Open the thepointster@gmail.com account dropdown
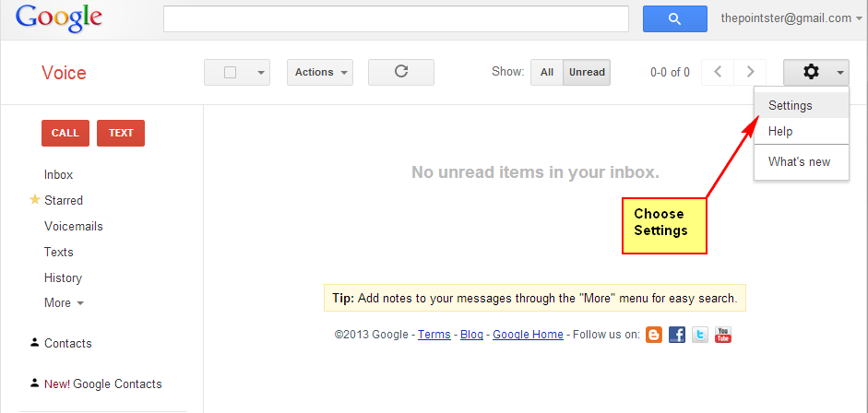 tap(791, 18)
